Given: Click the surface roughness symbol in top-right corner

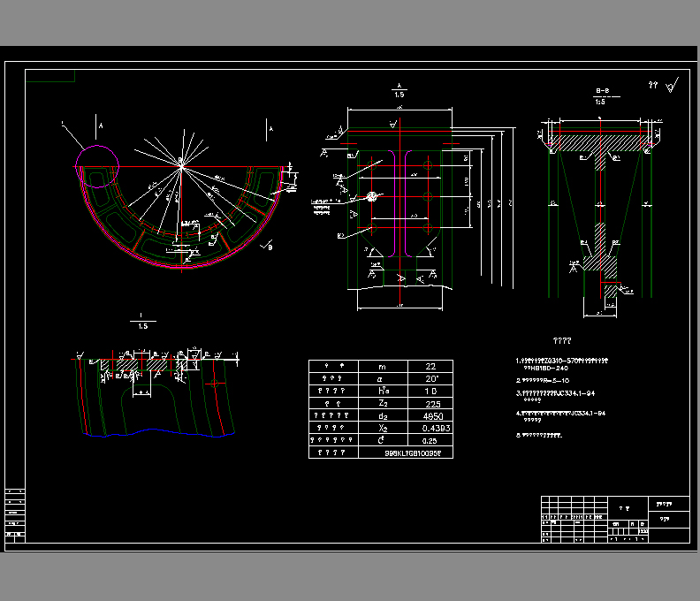Looking at the screenshot, I should [672, 86].
